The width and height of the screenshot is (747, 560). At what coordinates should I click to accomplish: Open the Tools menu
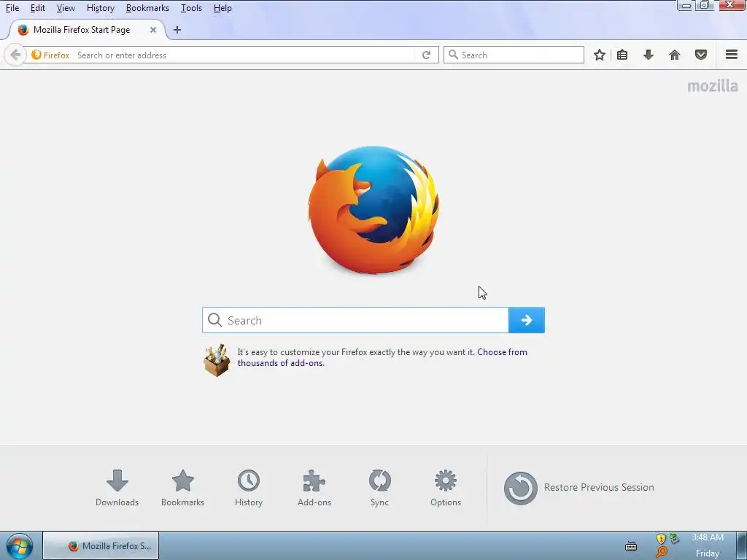click(191, 8)
